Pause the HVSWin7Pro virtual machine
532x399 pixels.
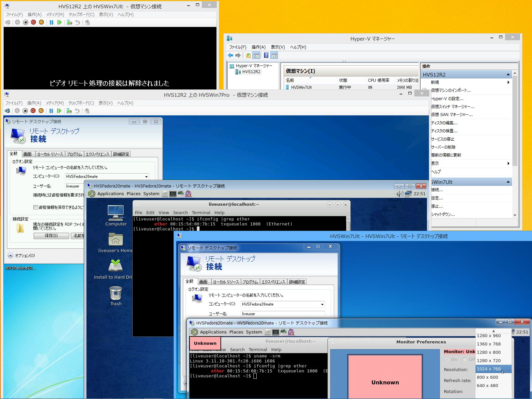[51, 111]
